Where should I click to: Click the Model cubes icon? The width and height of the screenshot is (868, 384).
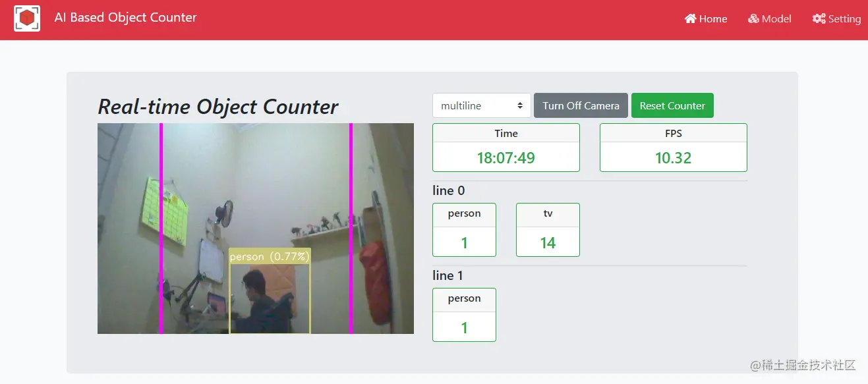tap(753, 18)
